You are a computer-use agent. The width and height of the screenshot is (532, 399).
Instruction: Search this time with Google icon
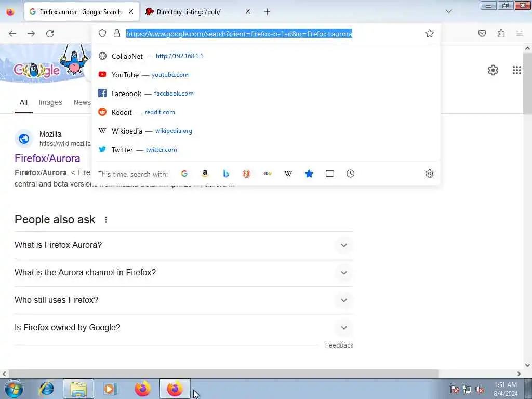click(x=184, y=174)
